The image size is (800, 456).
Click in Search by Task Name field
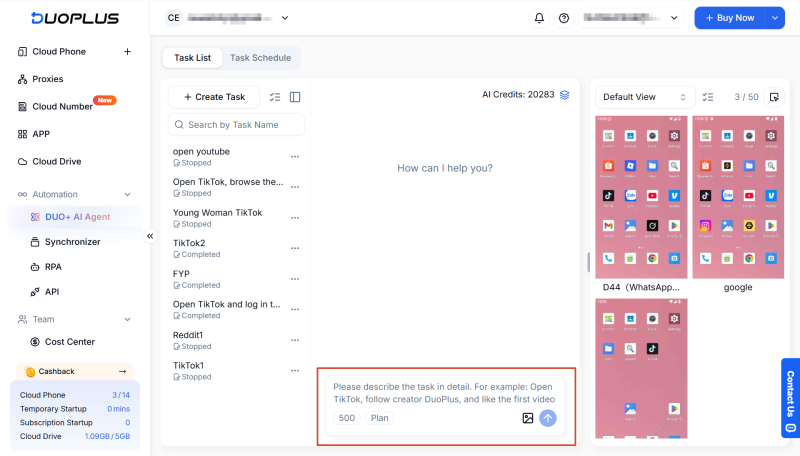click(236, 125)
